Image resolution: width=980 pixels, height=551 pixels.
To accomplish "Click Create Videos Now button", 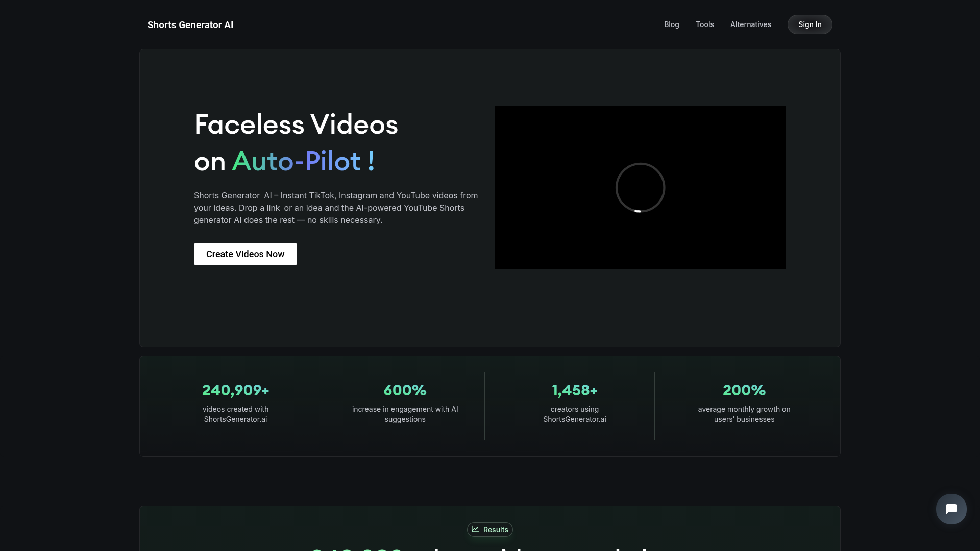I will [245, 254].
